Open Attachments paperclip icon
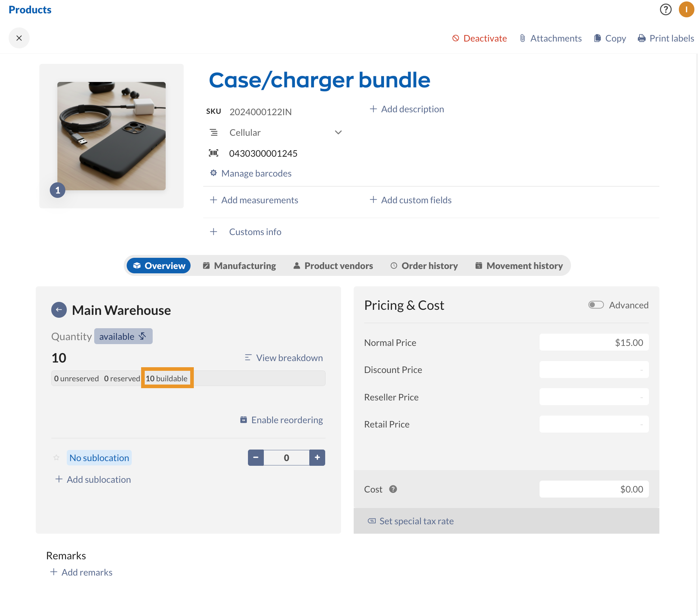 coord(522,38)
